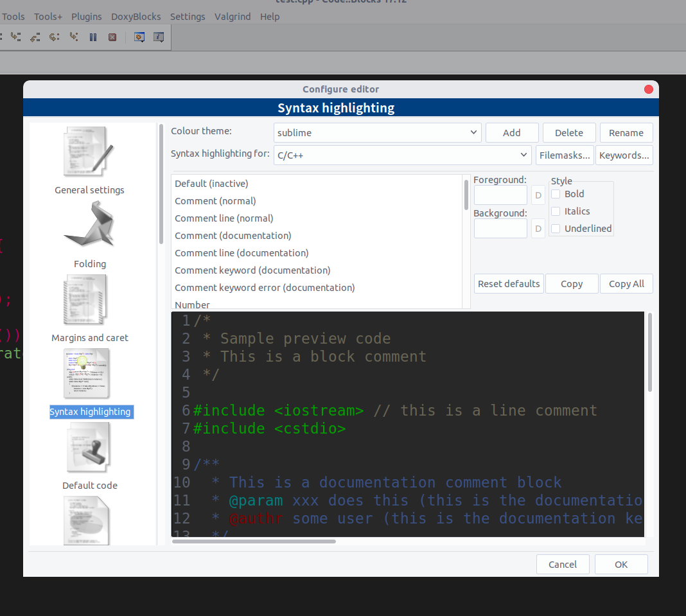Select Comment line (normal) list entry

coord(317,218)
